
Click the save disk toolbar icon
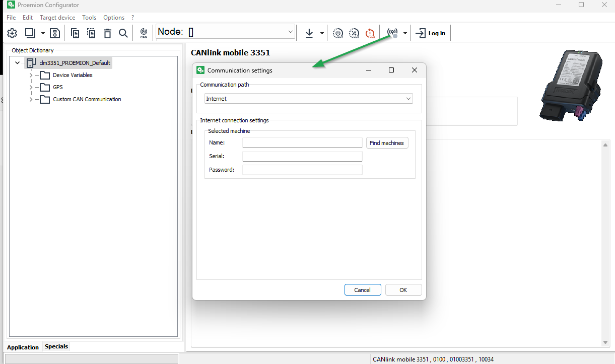[x=55, y=33]
